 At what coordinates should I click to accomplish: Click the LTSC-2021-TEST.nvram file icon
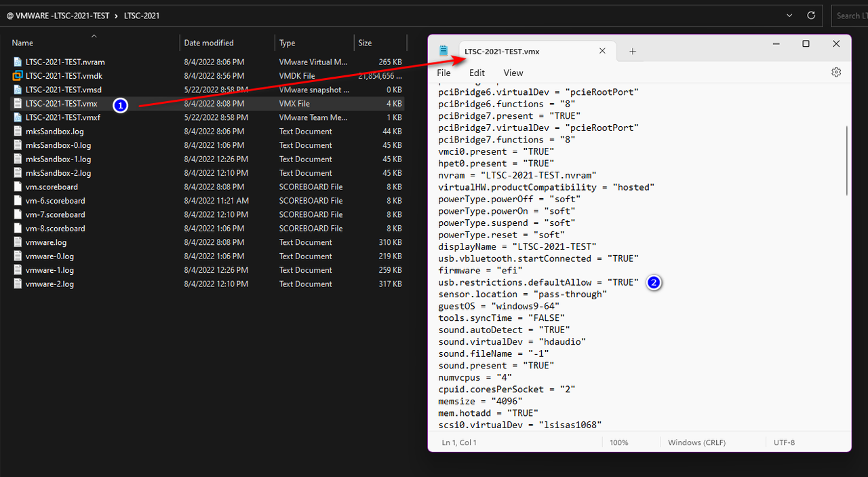pyautogui.click(x=18, y=62)
